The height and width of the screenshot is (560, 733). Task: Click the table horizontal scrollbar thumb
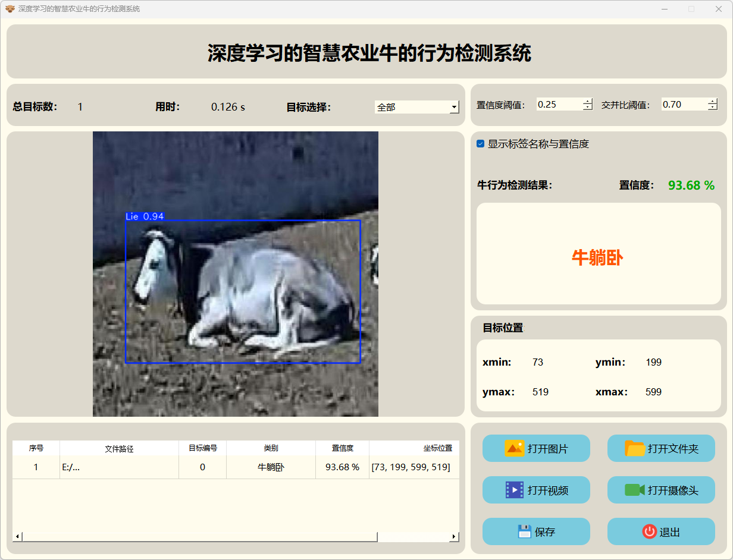(200, 537)
